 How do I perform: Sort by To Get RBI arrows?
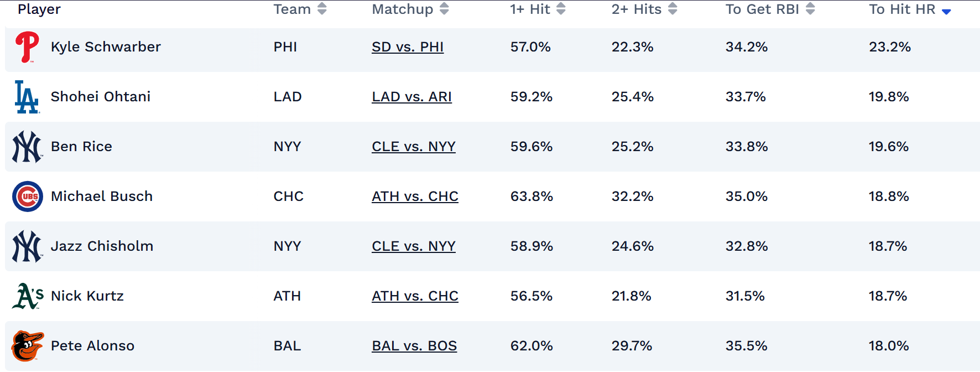810,9
